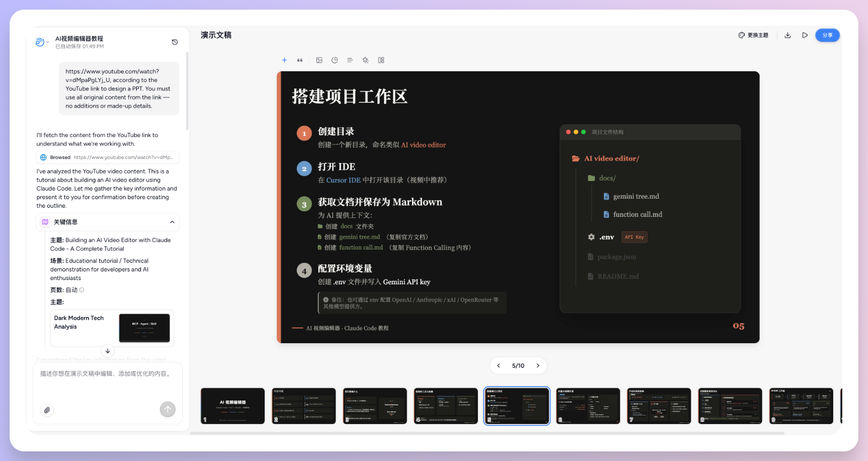
Task: Select the slide title 搭建项目工作区
Action: click(x=350, y=96)
